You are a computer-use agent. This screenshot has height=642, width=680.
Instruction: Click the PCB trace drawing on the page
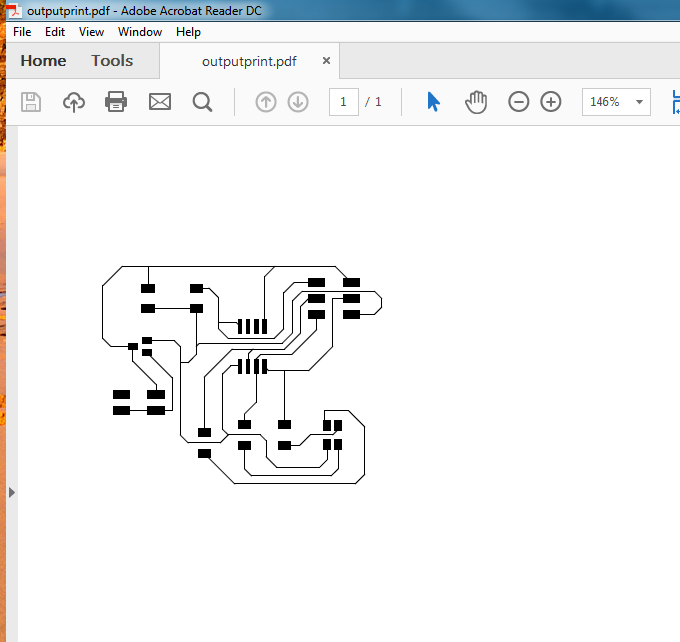pos(242,375)
